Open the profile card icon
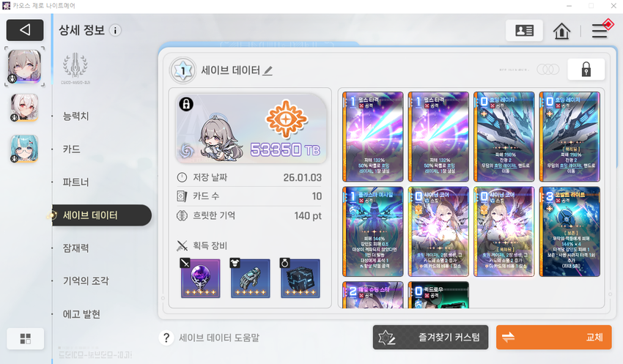This screenshot has width=623, height=364. coord(524,31)
